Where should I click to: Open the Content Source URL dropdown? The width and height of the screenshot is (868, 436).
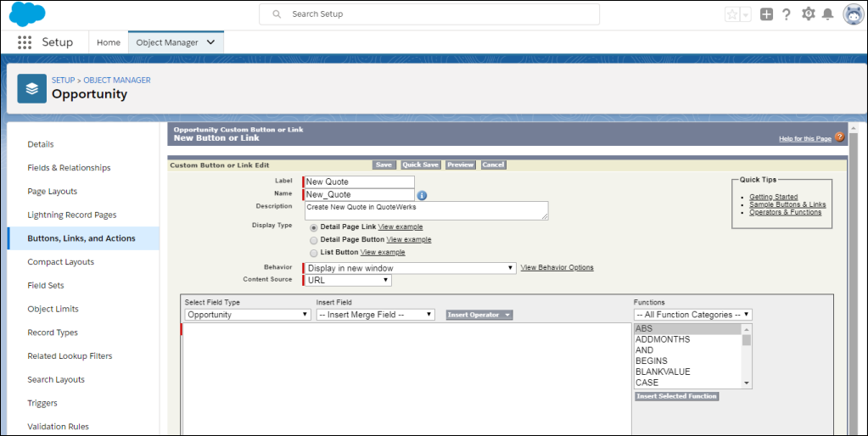tap(348, 280)
